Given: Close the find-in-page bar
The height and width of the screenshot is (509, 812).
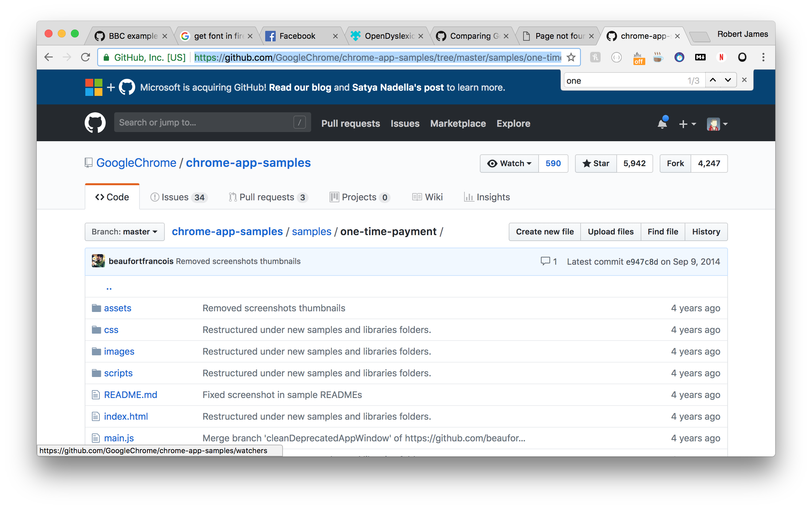Looking at the screenshot, I should coord(744,80).
